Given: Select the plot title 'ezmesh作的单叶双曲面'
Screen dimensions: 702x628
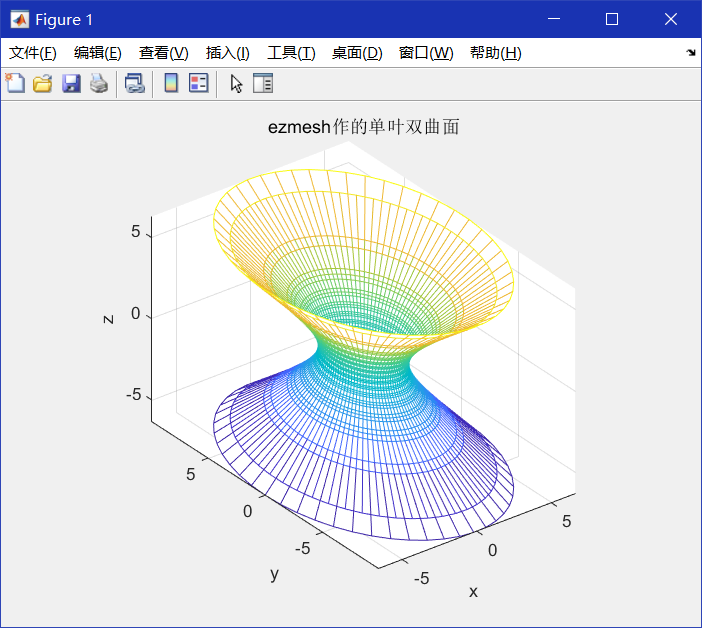Looking at the screenshot, I should pos(364,127).
